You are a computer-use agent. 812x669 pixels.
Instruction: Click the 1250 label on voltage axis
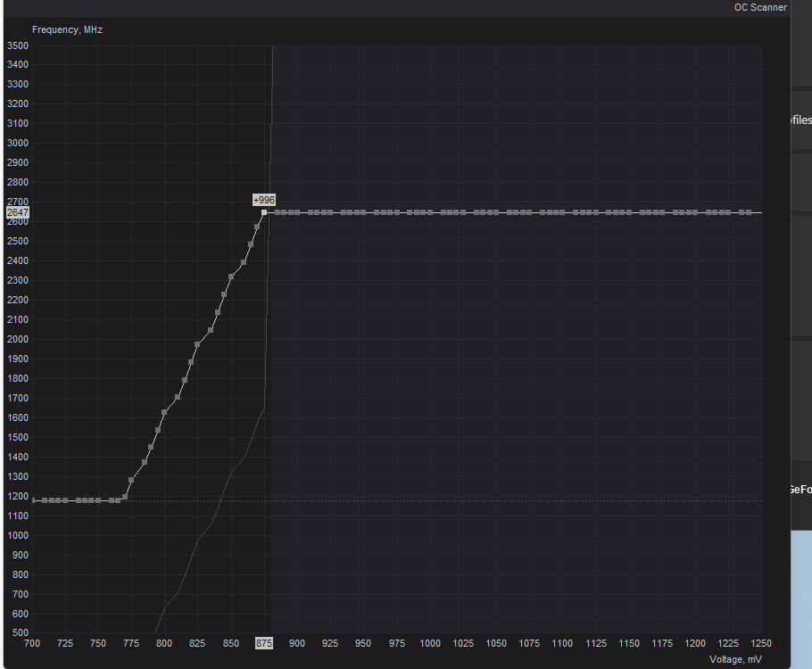pos(762,643)
